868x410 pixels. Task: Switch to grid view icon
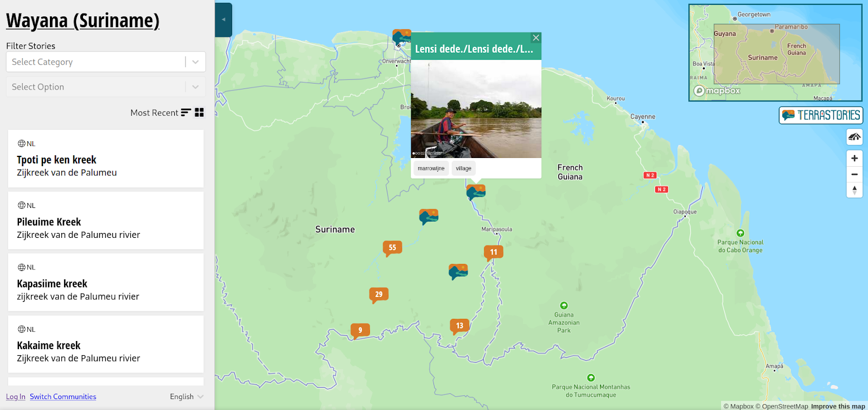click(x=200, y=112)
